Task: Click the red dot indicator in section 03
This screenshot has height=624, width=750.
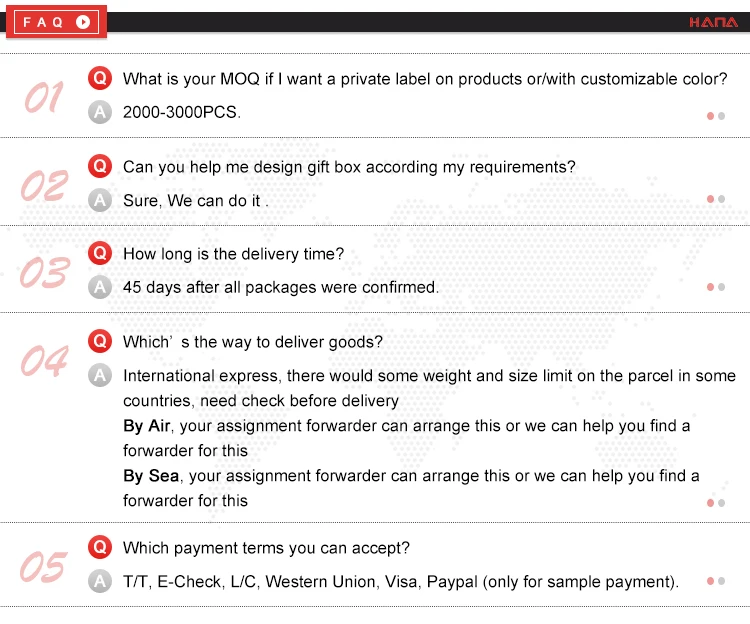Action: [x=710, y=287]
